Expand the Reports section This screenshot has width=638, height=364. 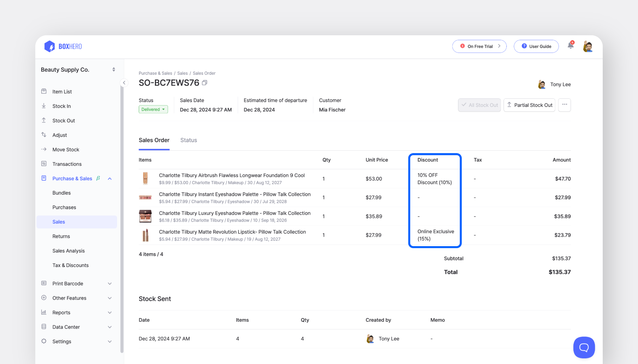pyautogui.click(x=109, y=312)
